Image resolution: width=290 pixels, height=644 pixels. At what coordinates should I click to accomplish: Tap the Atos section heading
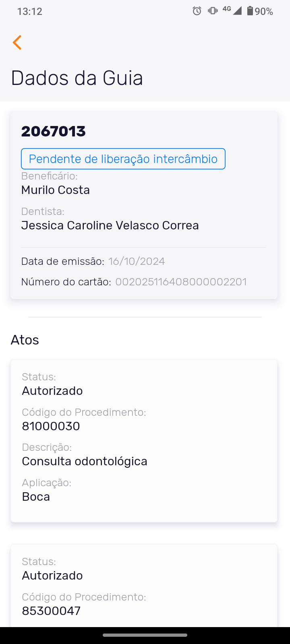pos(25,340)
